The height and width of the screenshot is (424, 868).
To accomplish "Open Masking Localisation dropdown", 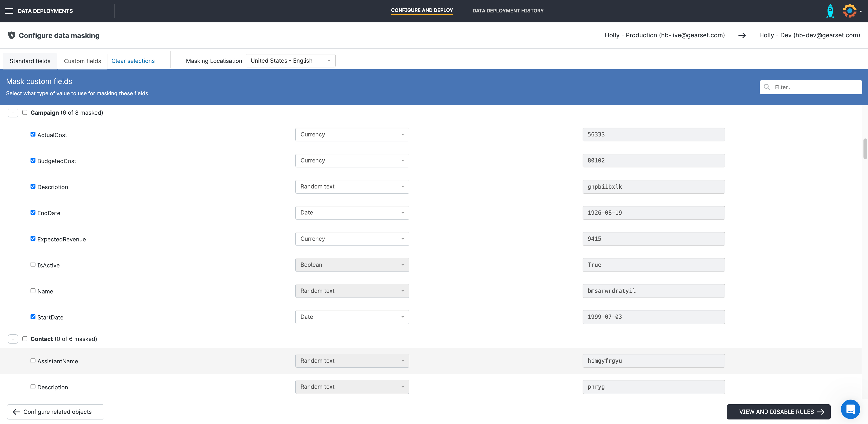I will (x=290, y=61).
